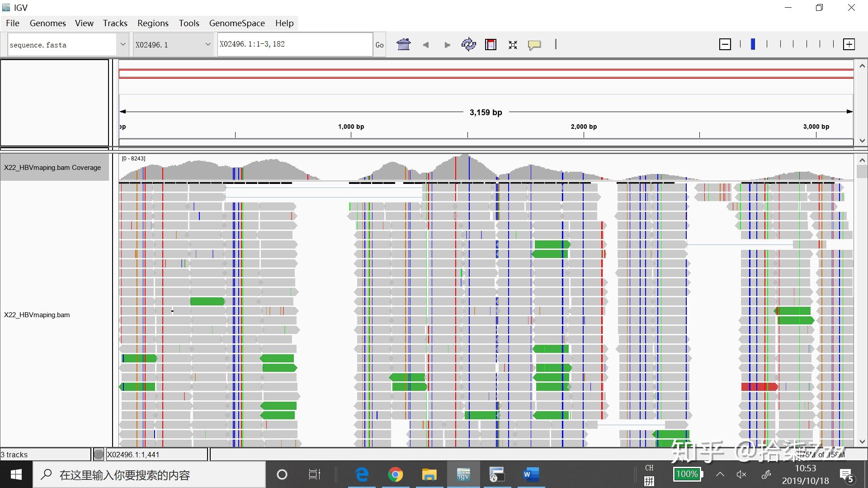Go forward with the right arrow icon
Screen dimensions: 868x488
pyautogui.click(x=447, y=45)
